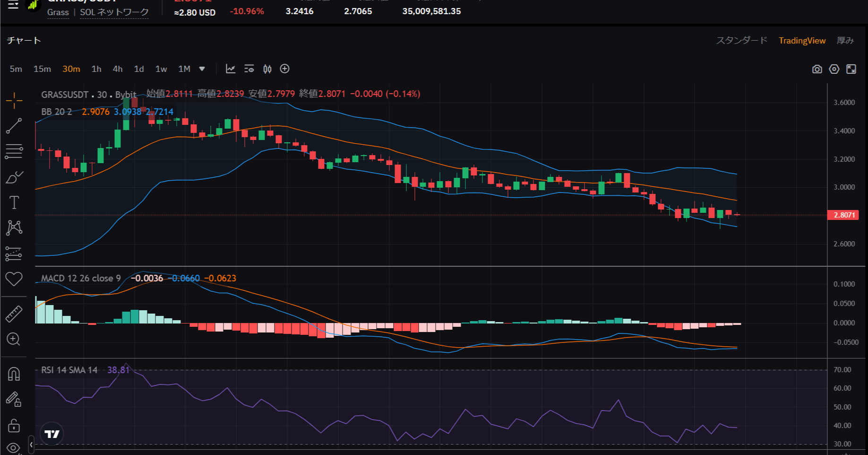This screenshot has height=455, width=868.
Task: Click the 70.00 RSI axis label
Action: pos(842,370)
